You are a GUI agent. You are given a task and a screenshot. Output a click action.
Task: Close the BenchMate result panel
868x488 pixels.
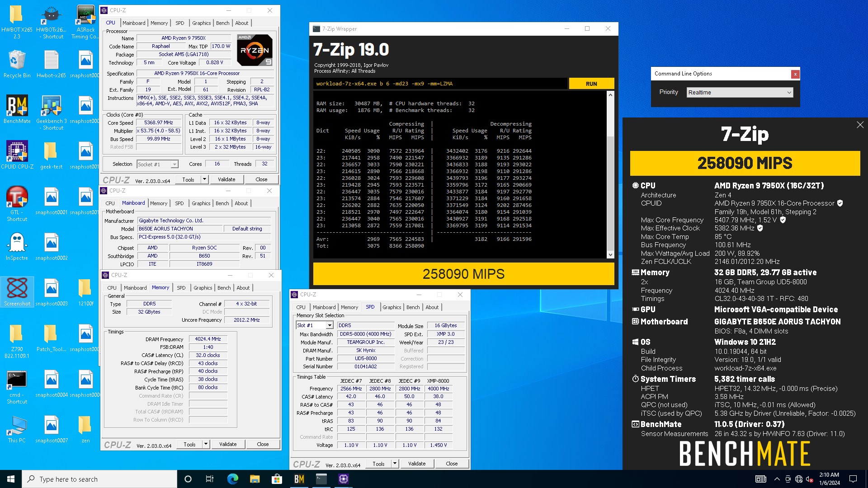pos(860,125)
